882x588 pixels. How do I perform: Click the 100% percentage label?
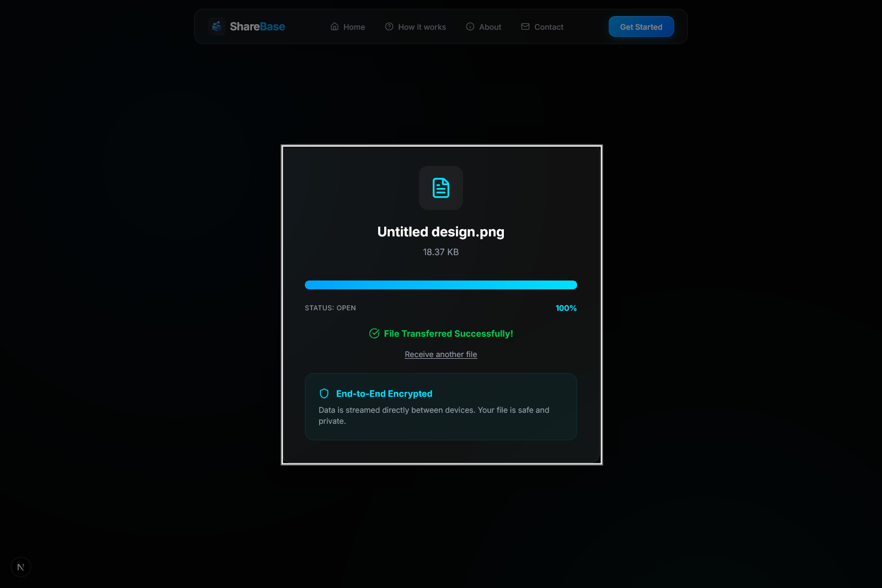566,308
